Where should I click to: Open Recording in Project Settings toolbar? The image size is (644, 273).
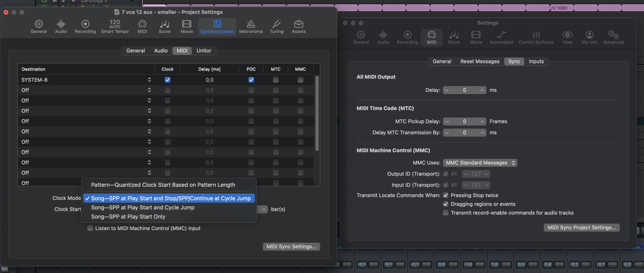[85, 27]
